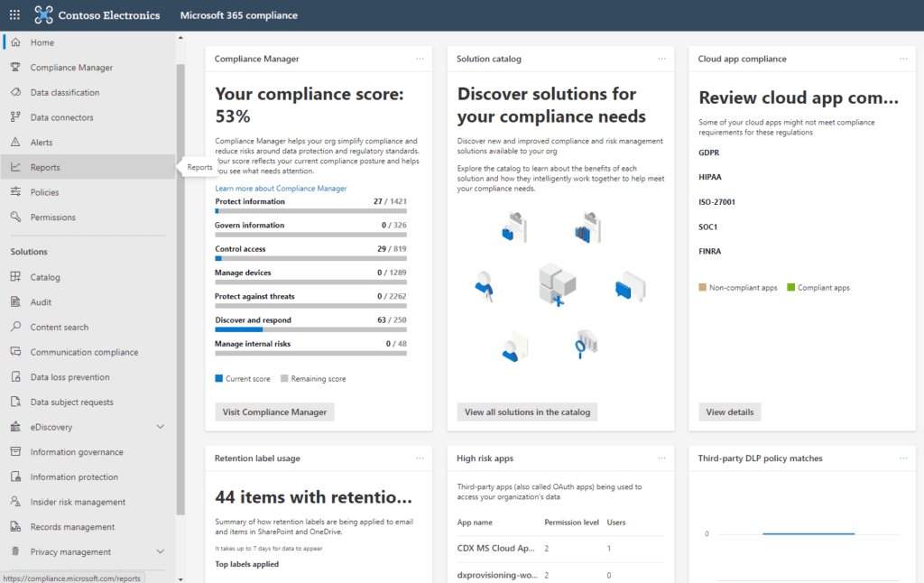Click the GDPR regulation entry
The height and width of the screenshot is (583, 924).
(x=709, y=153)
